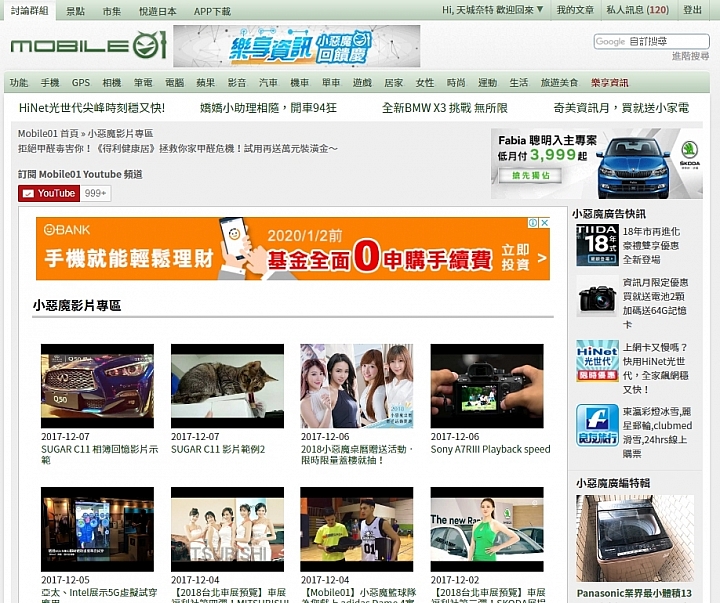The height and width of the screenshot is (603, 720).
Task: Open the red 樂享資訊 menu item
Action: click(609, 83)
